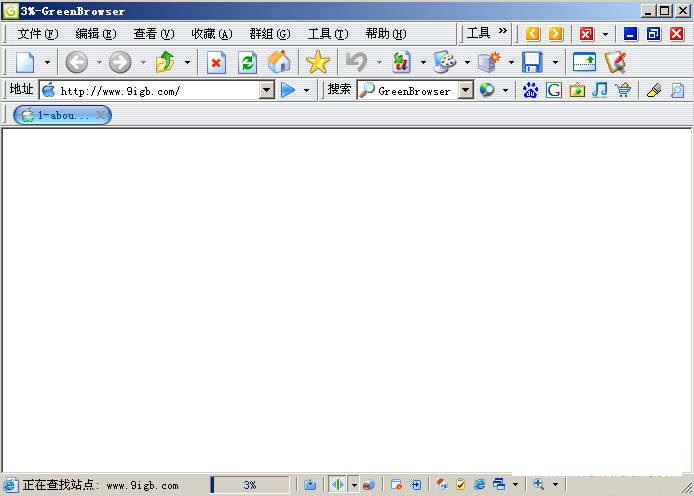Image resolution: width=694 pixels, height=496 pixels.
Task: Click the yellow star favorites icon
Action: click(x=318, y=62)
